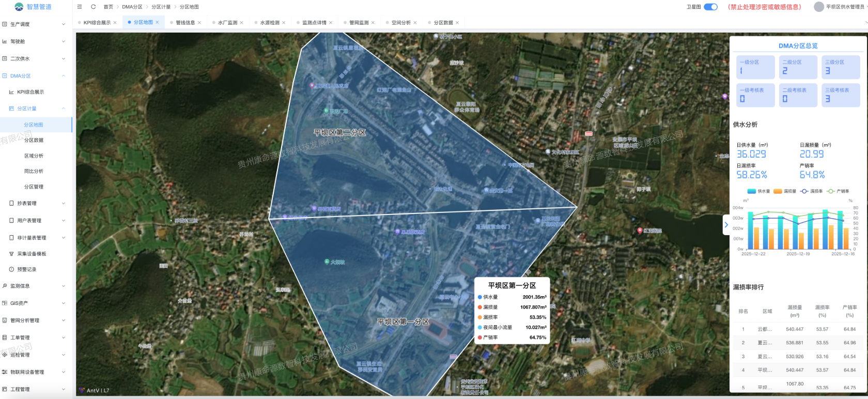Open 区域分析 in the sidebar
Viewport: 868px width, 399px height.
pos(34,156)
